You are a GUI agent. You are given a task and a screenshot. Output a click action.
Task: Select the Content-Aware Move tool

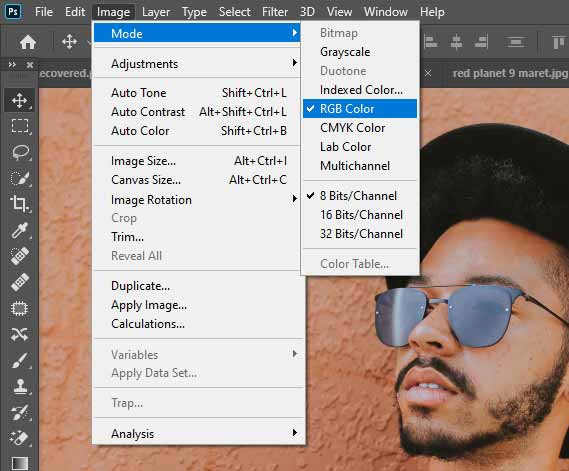click(20, 334)
